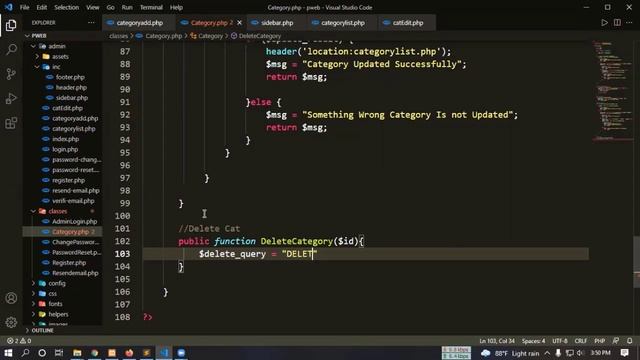Change UTF-8 encoding in status bar

pos(560,340)
